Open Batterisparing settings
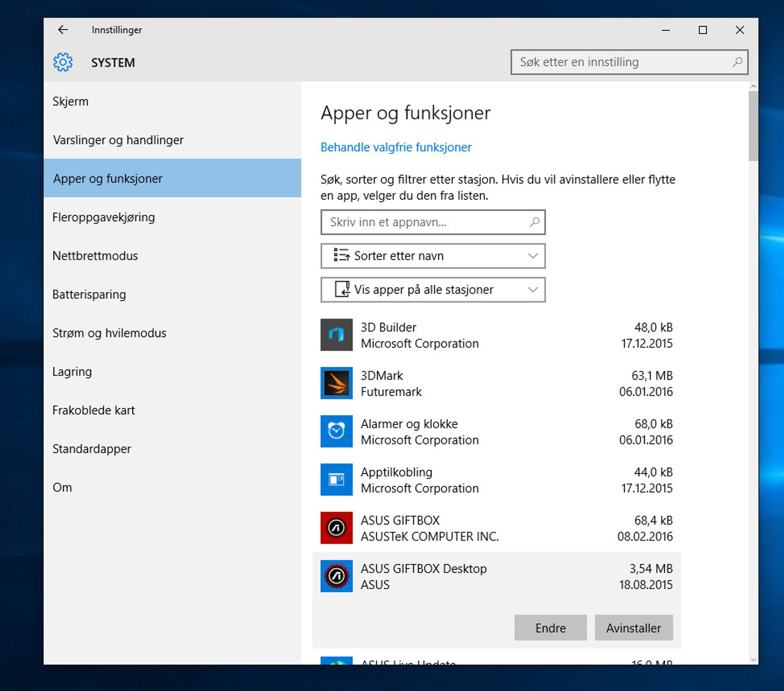The height and width of the screenshot is (691, 784). (x=172, y=294)
